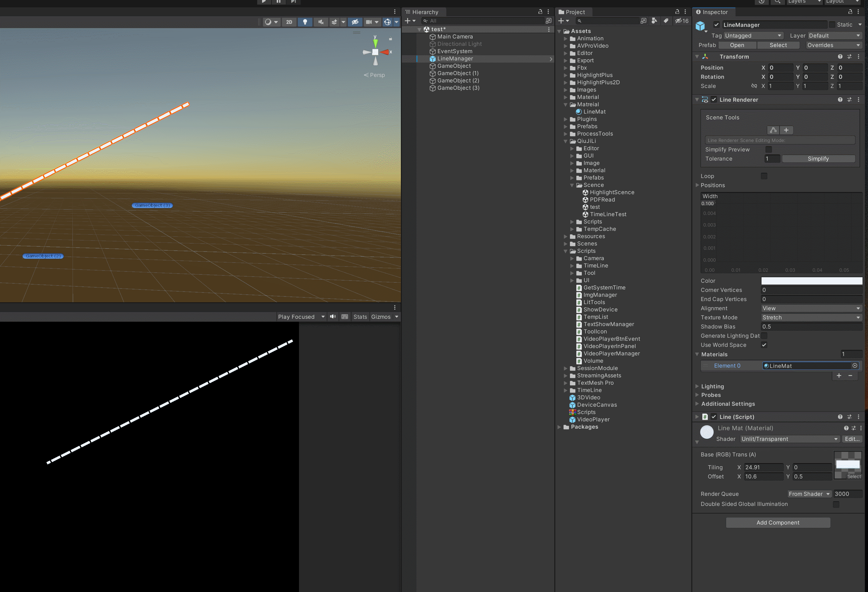Uncheck Use World Space
The width and height of the screenshot is (868, 592).
[764, 345]
